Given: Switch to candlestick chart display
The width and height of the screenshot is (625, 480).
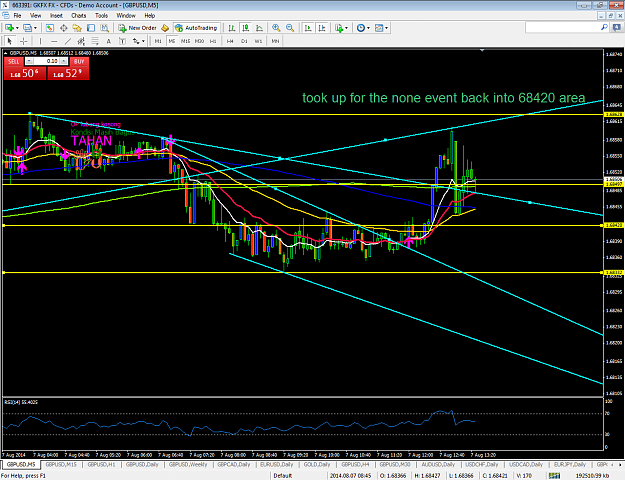Looking at the screenshot, I should 246,28.
